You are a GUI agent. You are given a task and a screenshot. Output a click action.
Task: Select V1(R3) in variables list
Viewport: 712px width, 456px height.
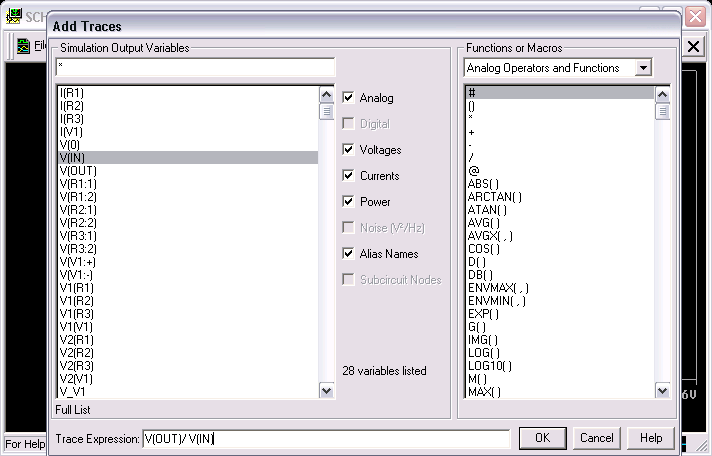[188, 313]
